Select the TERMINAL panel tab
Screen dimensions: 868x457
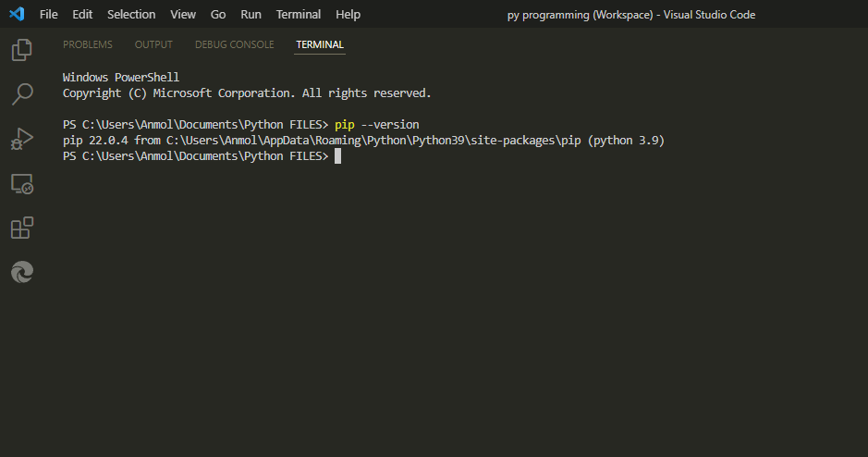click(320, 44)
